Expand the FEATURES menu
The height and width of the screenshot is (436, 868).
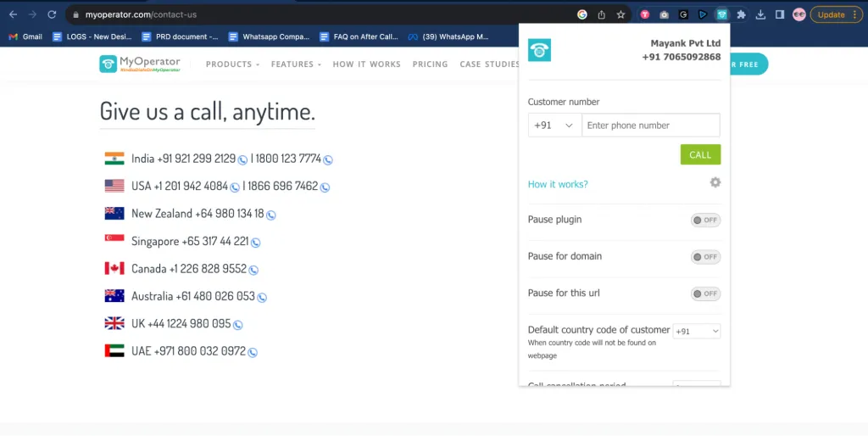[x=296, y=64]
